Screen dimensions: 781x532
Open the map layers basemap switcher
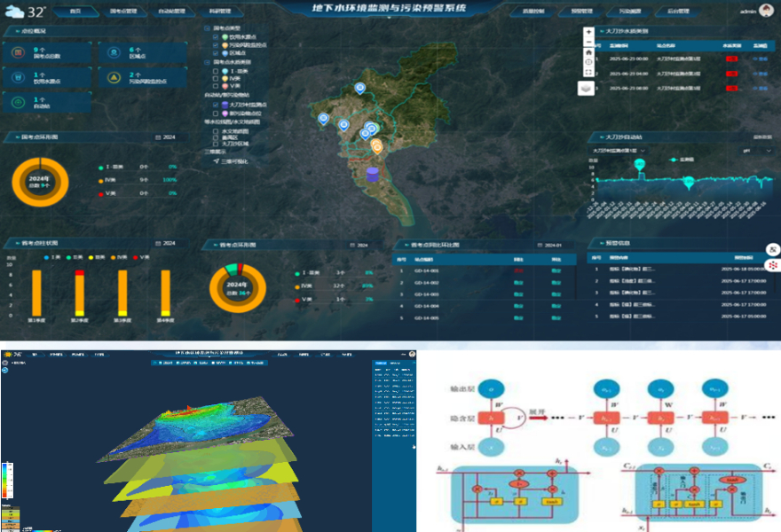tap(586, 88)
